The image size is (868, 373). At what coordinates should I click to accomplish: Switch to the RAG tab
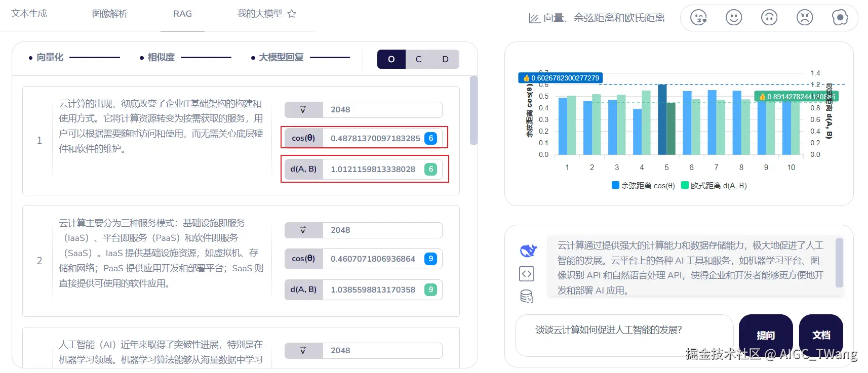click(x=182, y=14)
